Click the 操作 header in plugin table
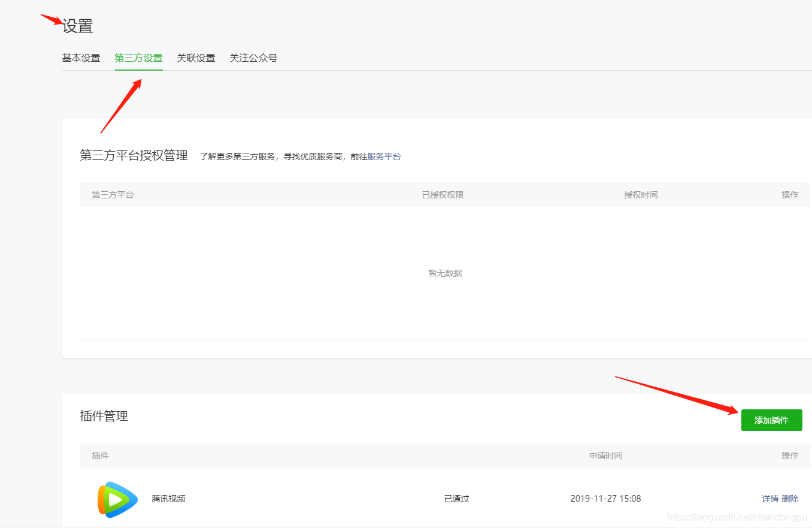 [x=790, y=455]
